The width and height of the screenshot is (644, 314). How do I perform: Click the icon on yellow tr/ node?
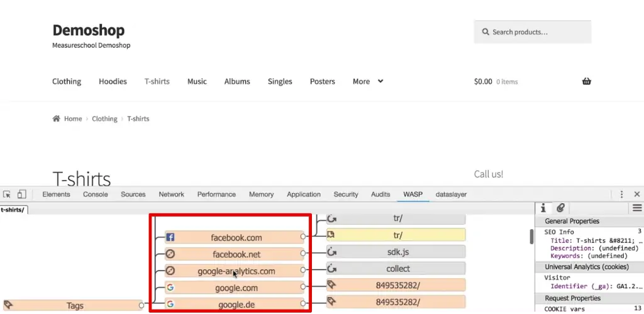click(x=331, y=235)
